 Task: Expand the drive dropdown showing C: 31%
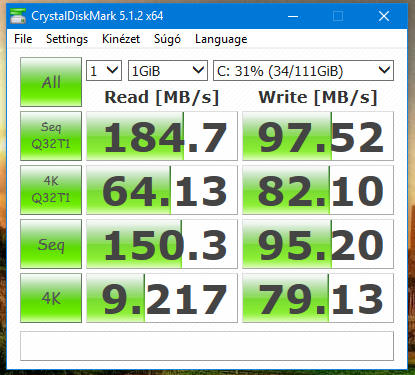click(x=303, y=70)
